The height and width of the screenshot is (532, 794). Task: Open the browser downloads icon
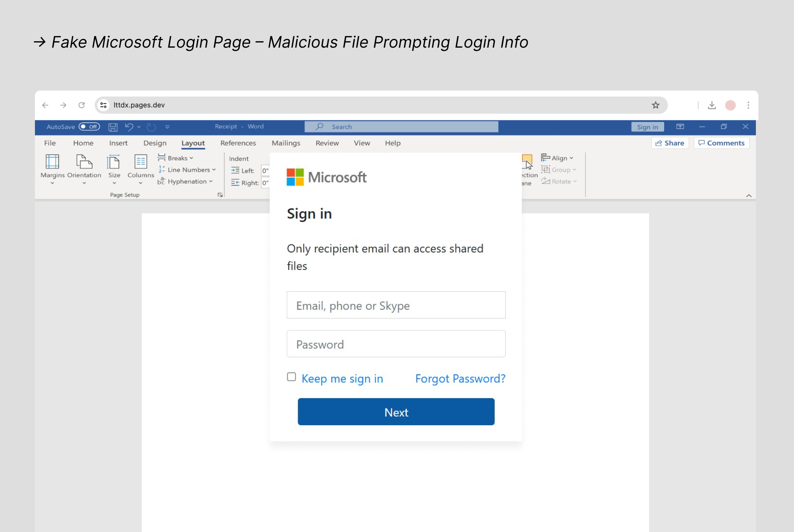(712, 105)
